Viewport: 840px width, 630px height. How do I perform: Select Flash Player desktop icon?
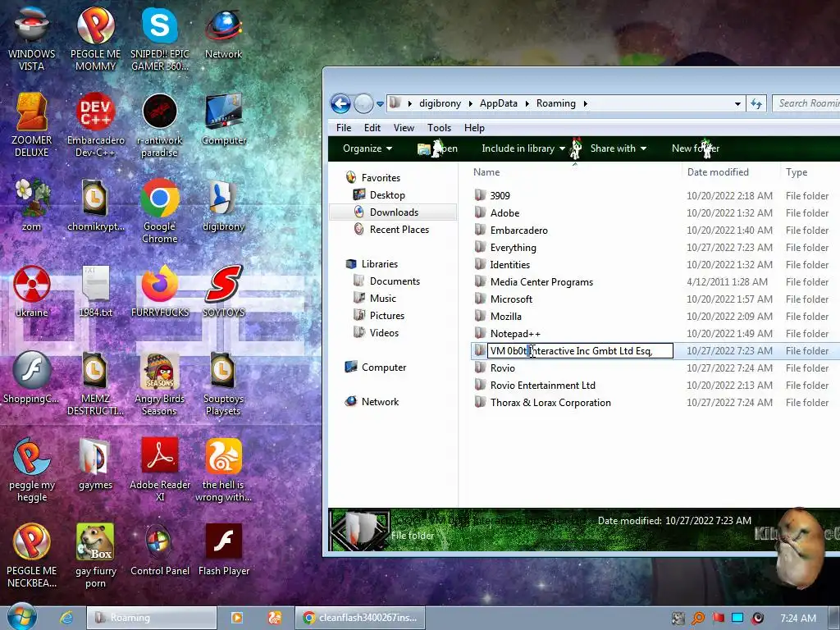click(223, 550)
